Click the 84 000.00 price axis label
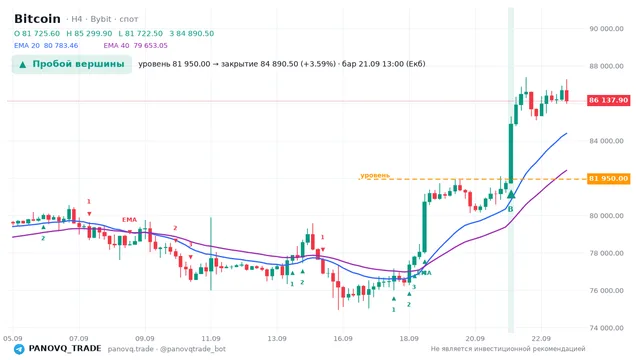 click(607, 141)
